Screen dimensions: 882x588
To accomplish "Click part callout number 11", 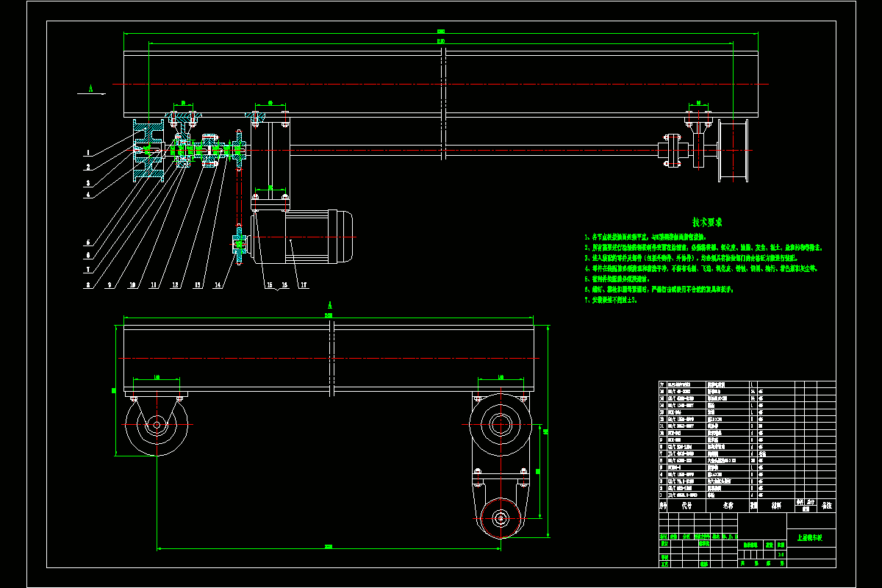I will click(x=155, y=284).
